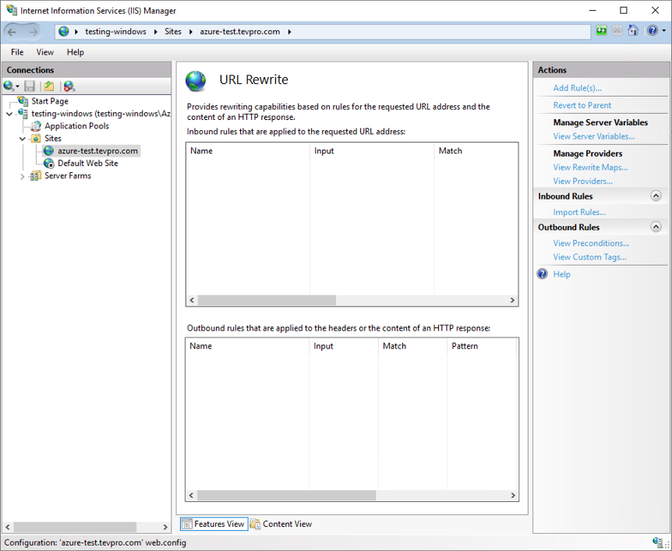
Task: Open the File menu
Action: click(17, 52)
